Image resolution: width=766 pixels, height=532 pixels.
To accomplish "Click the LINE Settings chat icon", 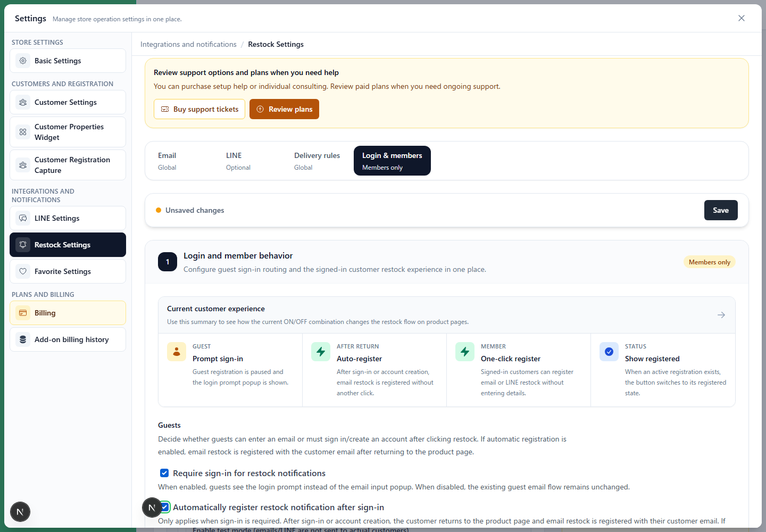I will pyautogui.click(x=23, y=218).
